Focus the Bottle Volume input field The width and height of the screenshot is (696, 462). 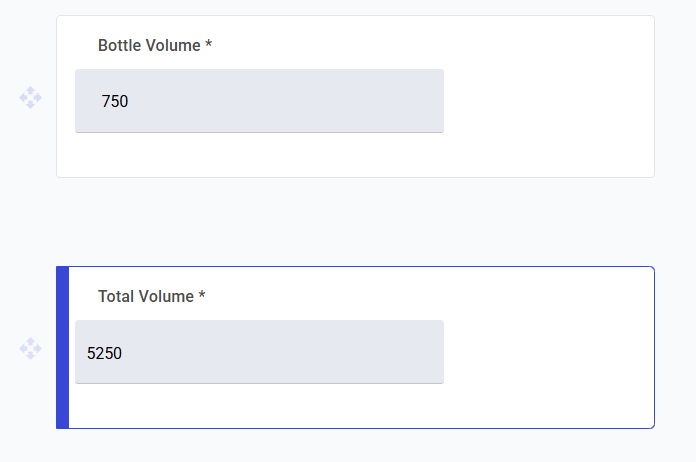259,101
